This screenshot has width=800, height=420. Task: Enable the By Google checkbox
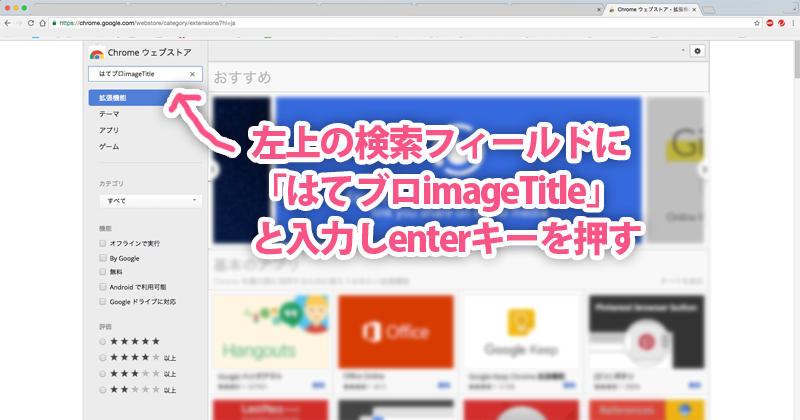(103, 258)
